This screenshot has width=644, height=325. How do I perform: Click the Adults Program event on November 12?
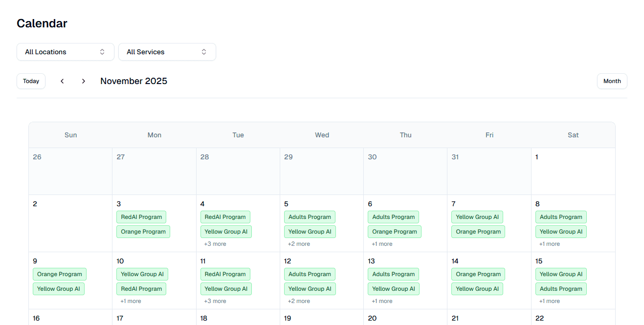310,274
